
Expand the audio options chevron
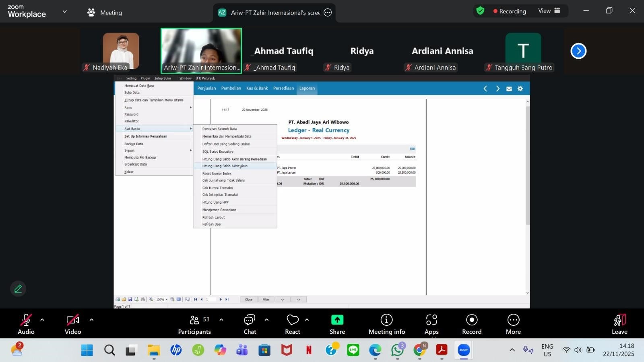[x=42, y=320]
